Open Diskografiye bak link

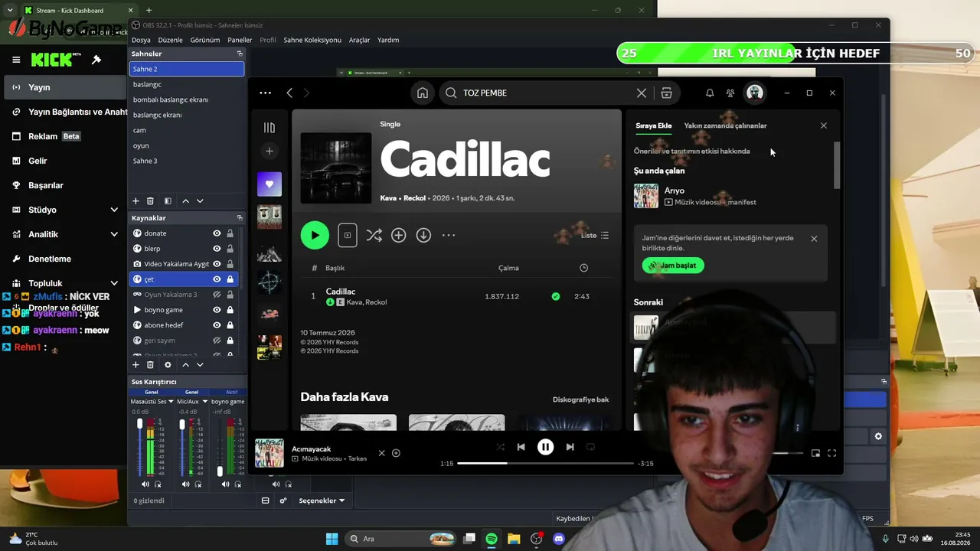point(580,399)
